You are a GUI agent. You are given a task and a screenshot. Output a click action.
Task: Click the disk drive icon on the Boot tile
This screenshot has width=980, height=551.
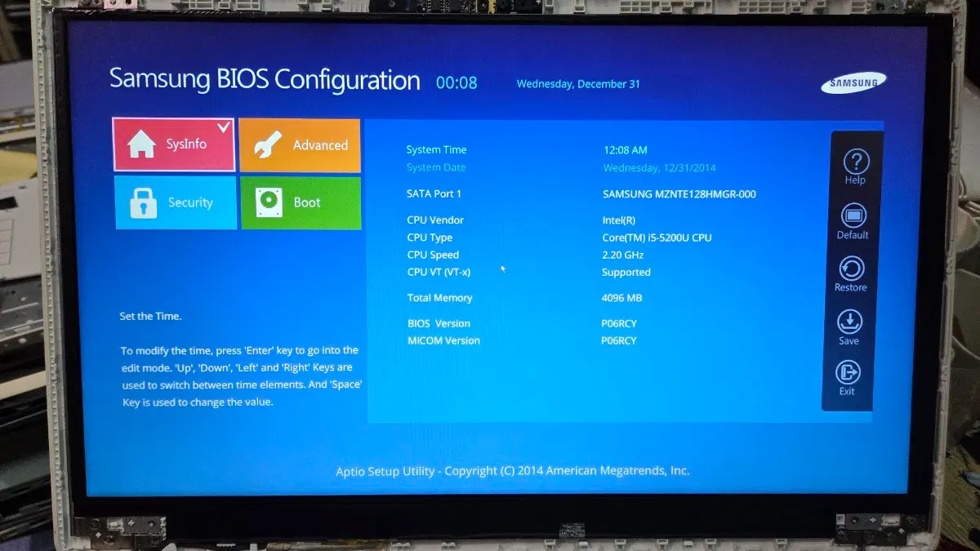point(268,202)
